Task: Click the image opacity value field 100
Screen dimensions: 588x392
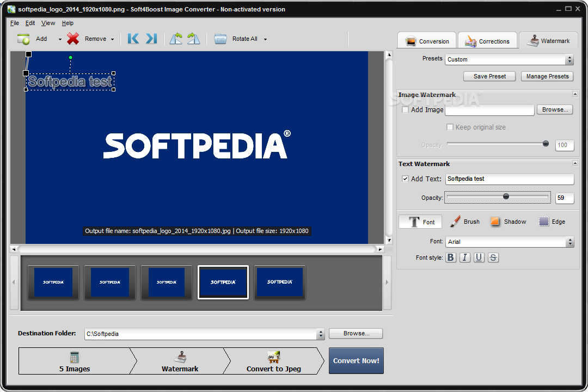Action: point(565,145)
